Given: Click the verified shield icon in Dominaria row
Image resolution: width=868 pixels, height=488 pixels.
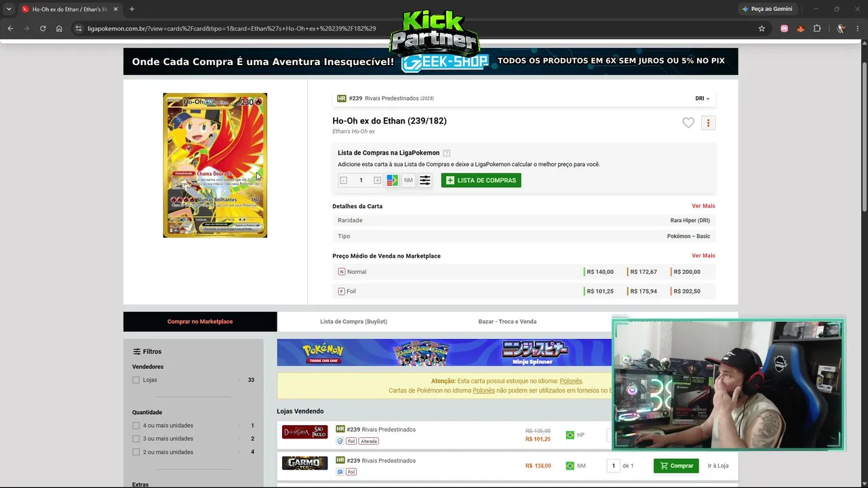Looking at the screenshot, I should pos(340,441).
